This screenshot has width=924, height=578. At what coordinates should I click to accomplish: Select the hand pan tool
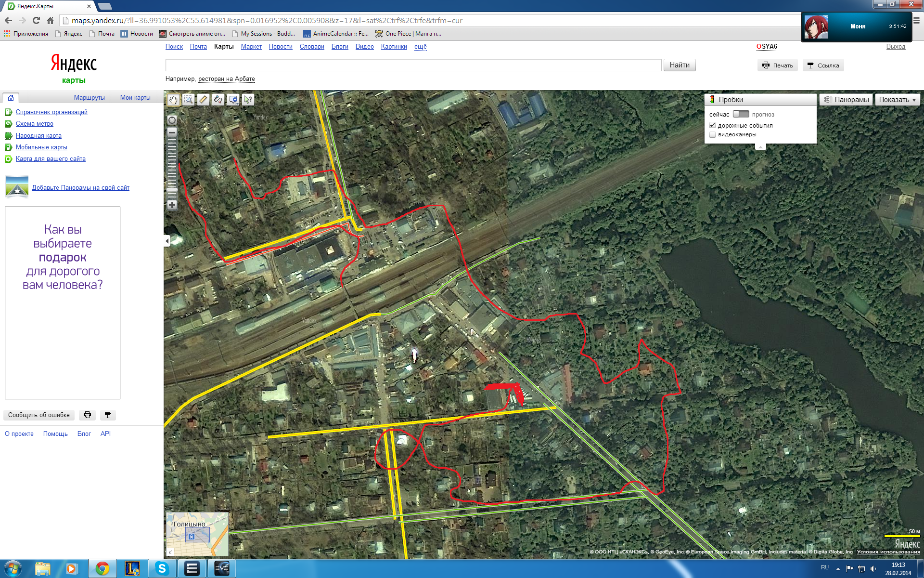[x=173, y=100]
